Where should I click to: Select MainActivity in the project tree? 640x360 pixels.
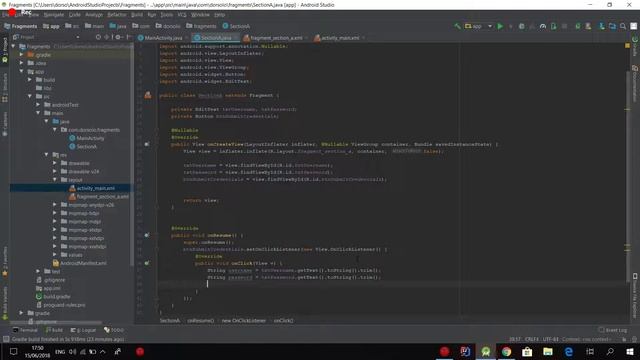(87, 138)
